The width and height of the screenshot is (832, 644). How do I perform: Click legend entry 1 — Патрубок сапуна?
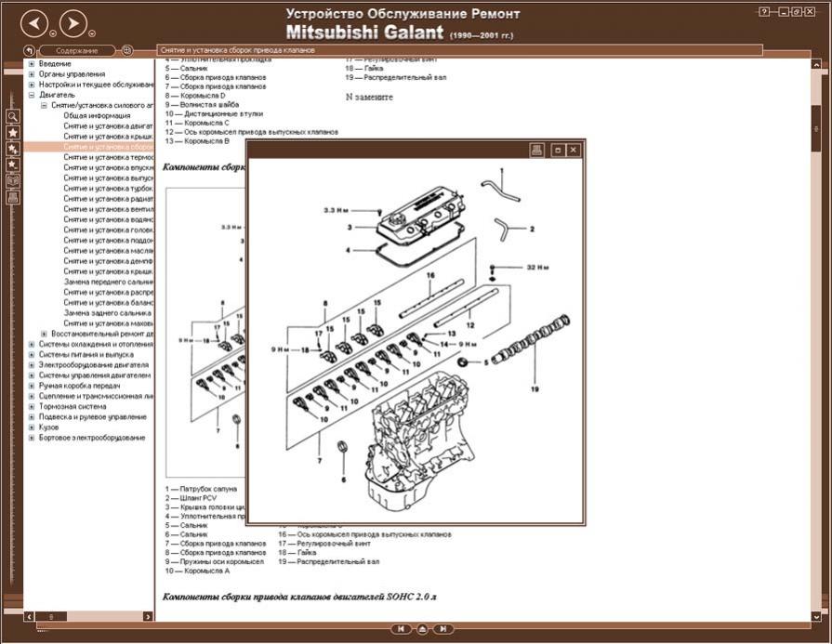201,489
